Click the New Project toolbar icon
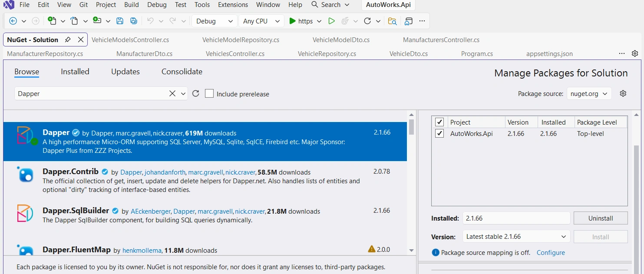The width and height of the screenshot is (644, 274). click(x=52, y=21)
